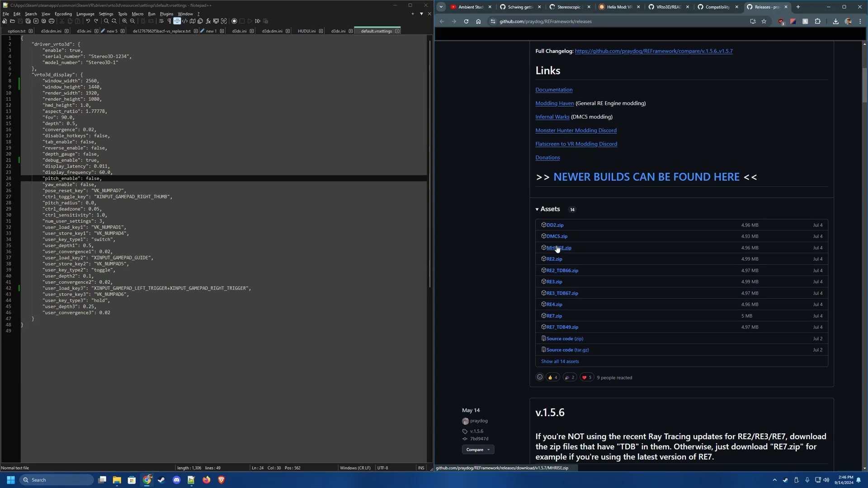Open the Macro menu in Notepad++
This screenshot has width=868, height=488.
[x=137, y=14]
